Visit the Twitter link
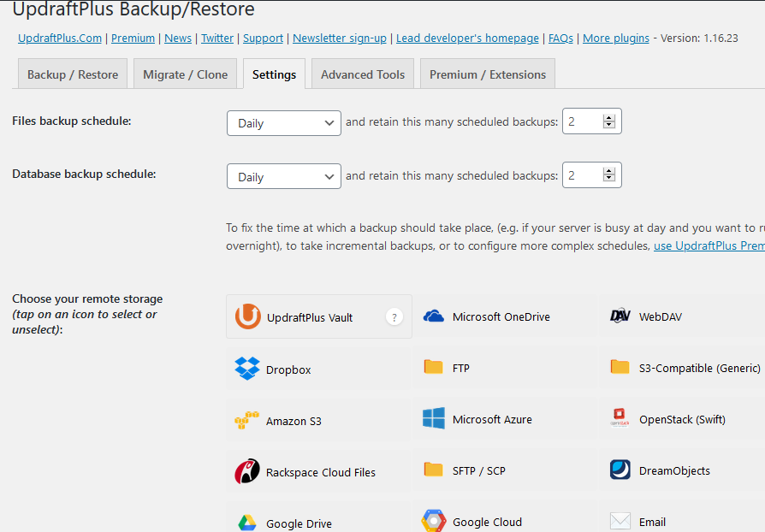 pyautogui.click(x=217, y=38)
